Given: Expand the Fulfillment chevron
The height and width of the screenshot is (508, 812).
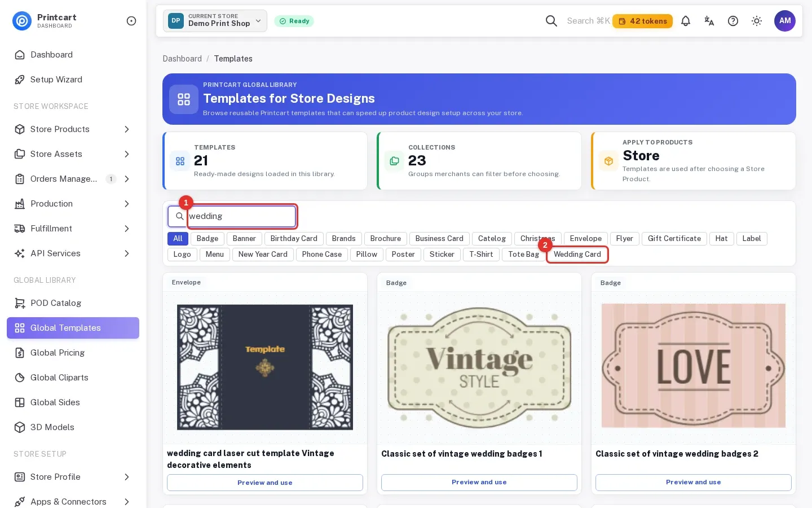Looking at the screenshot, I should point(127,229).
